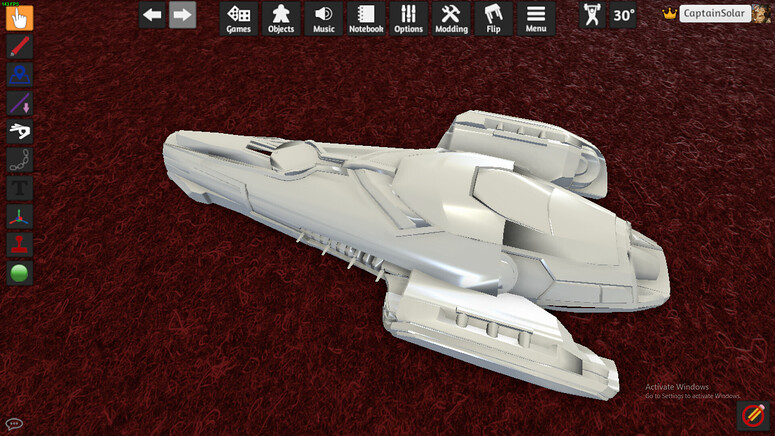Open the Games menu
The height and width of the screenshot is (436, 775).
[x=238, y=19]
